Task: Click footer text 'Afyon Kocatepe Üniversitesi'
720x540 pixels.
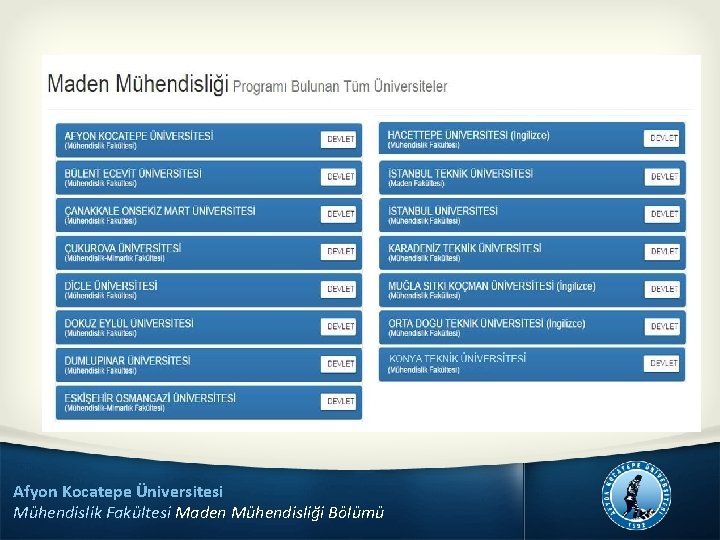Action: click(118, 492)
